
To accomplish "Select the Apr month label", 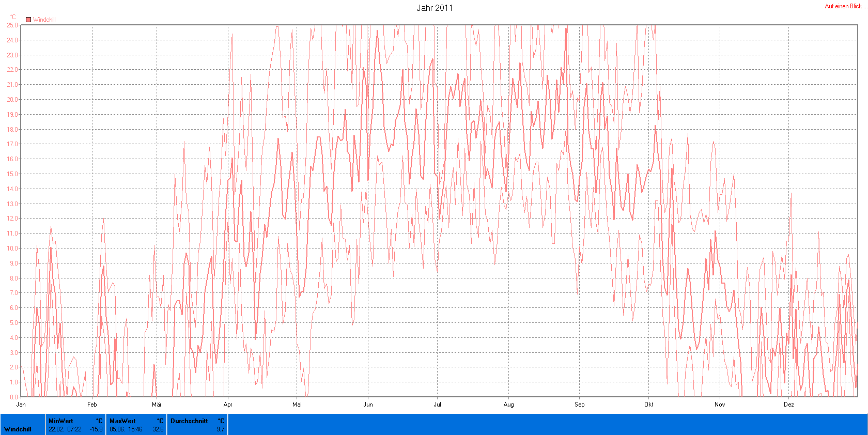I will (x=228, y=405).
